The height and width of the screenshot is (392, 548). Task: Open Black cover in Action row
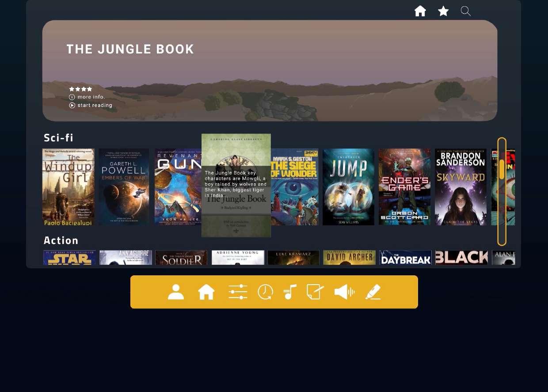[461, 258]
